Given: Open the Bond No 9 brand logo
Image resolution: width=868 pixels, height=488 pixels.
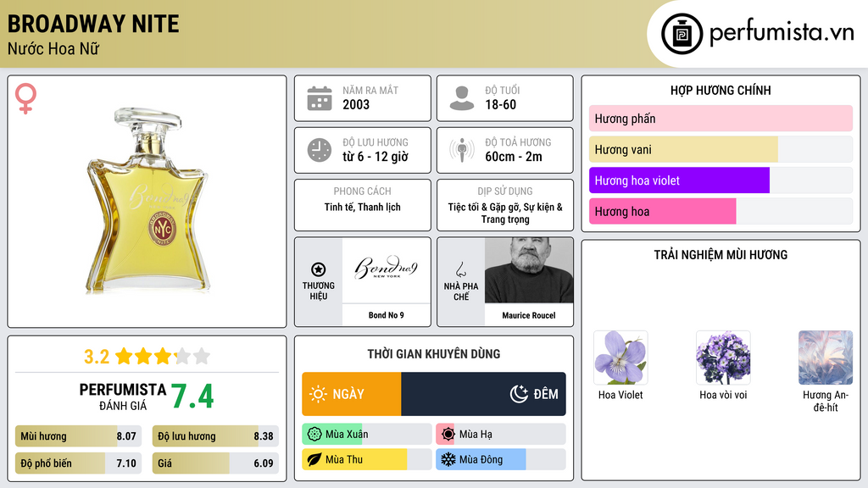Looking at the screenshot, I should click(386, 268).
